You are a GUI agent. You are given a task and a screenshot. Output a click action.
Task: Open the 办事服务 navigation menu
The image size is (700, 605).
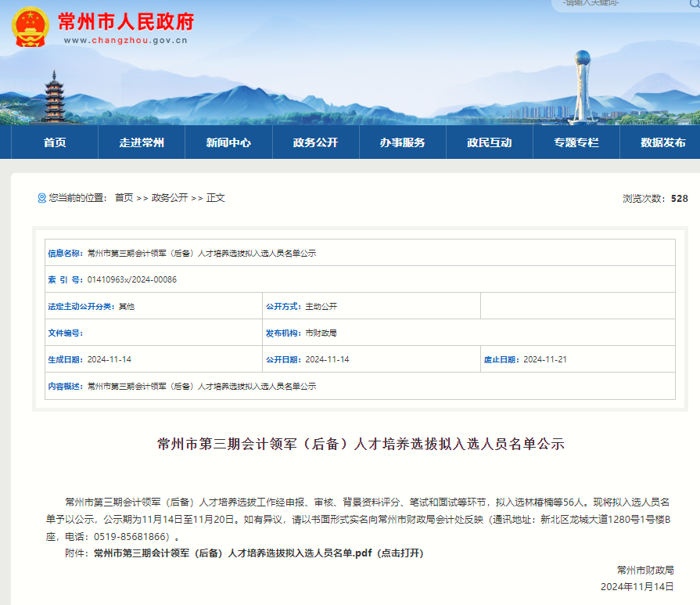402,142
